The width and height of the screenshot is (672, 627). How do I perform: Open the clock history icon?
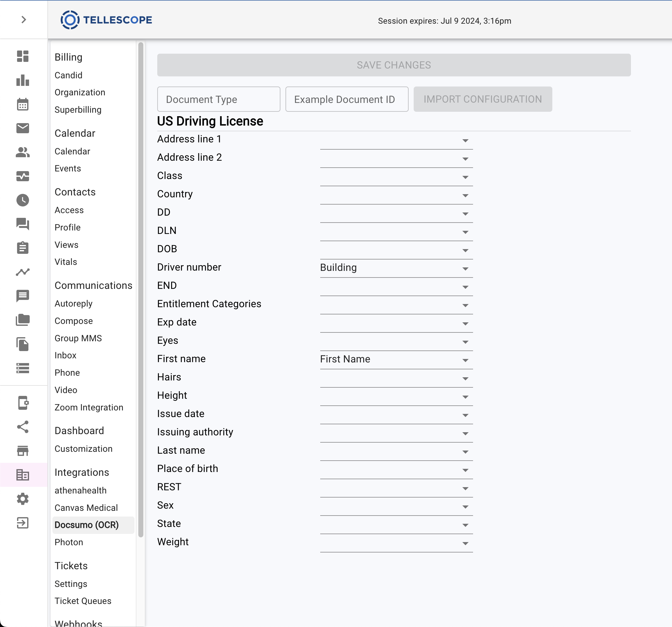click(x=23, y=200)
